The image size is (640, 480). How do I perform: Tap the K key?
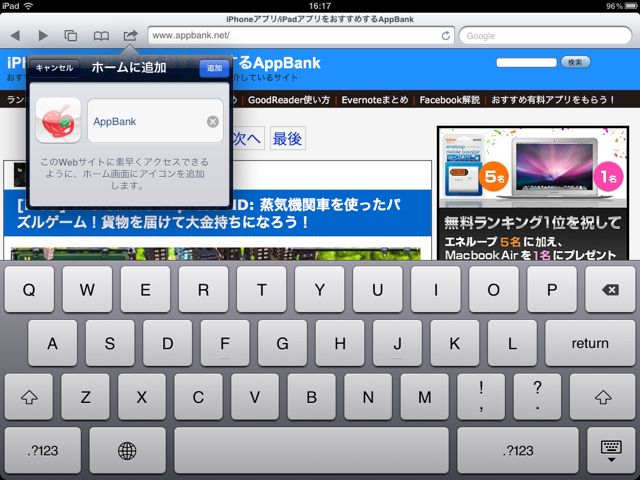point(455,343)
